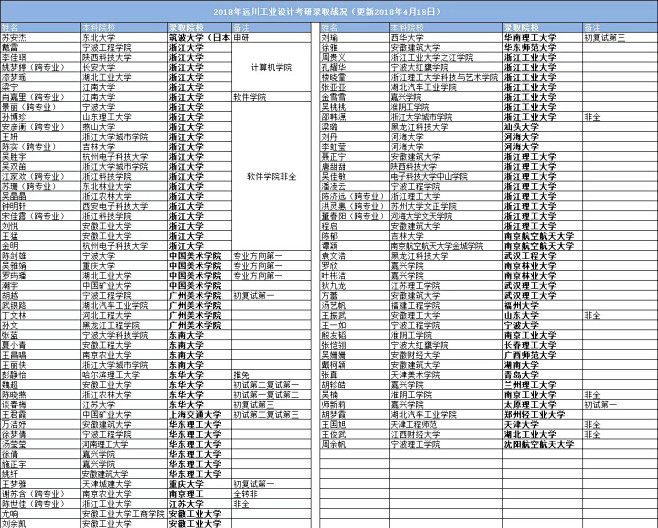The width and height of the screenshot is (658, 528).
Task: Click the cell 安徽工业大学工商学院
Action: pos(124,514)
